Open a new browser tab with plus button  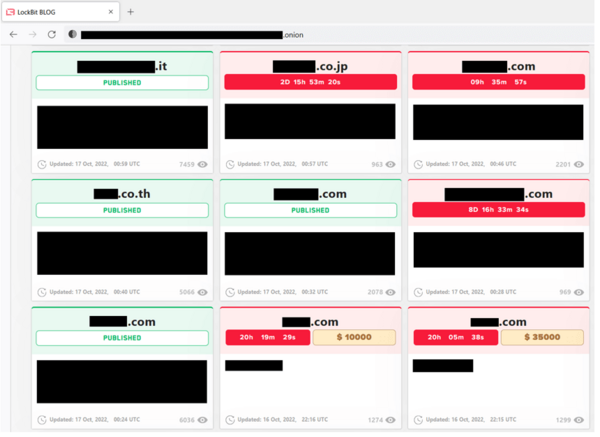click(130, 12)
